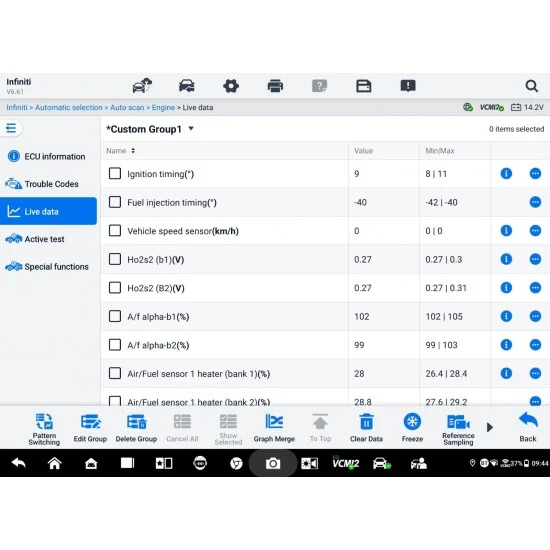Select Air/Fuel sensor 1 heater bank 2 checkbox

tap(115, 401)
